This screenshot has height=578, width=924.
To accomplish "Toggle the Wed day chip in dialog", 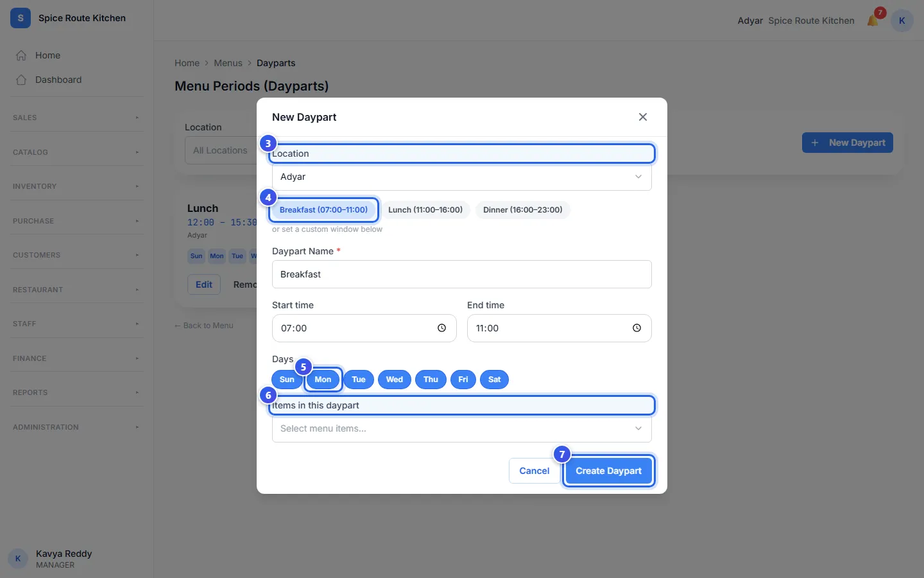I will 395,380.
